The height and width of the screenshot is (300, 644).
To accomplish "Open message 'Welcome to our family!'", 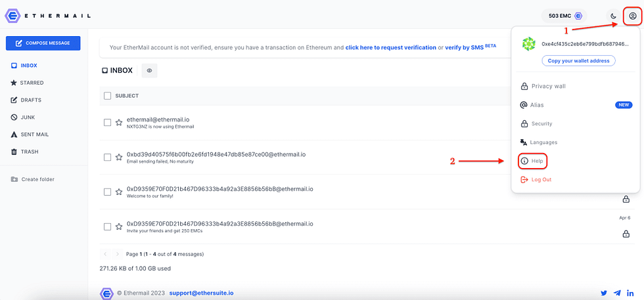I will pyautogui.click(x=150, y=196).
